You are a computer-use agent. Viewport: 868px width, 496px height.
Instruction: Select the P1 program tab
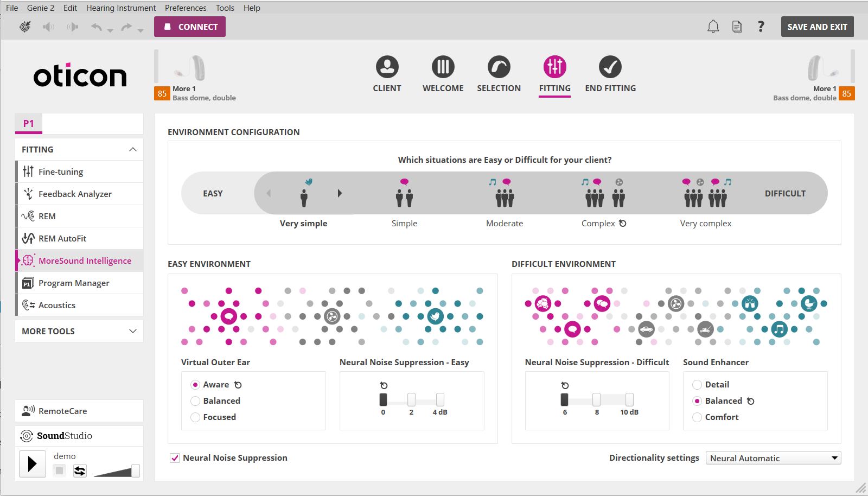(29, 123)
